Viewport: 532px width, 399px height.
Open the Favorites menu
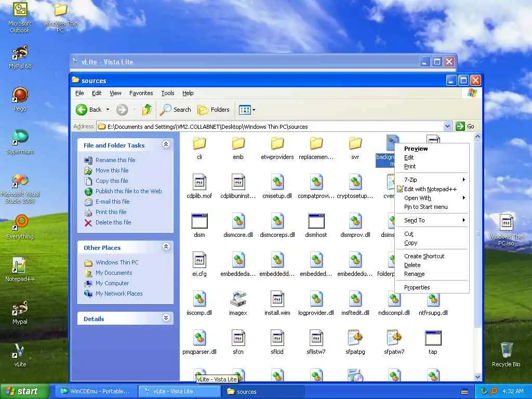point(141,93)
